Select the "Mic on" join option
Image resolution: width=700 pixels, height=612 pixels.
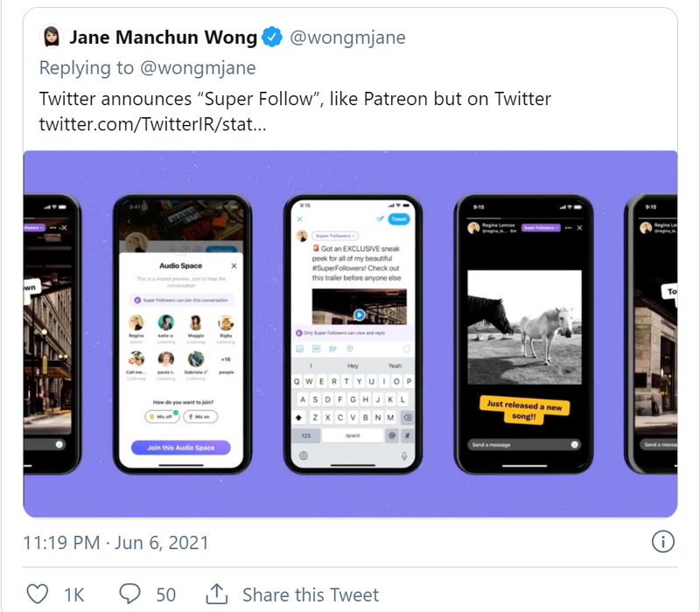coord(201,416)
